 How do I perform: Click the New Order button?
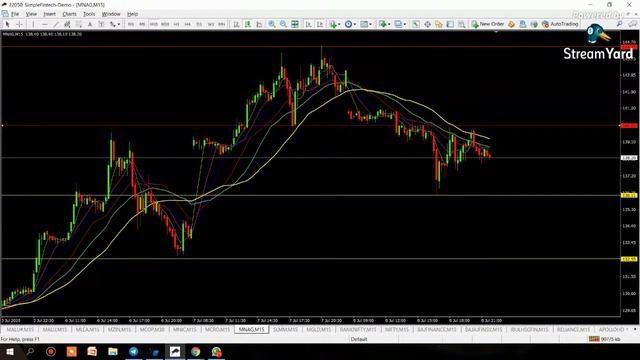coord(487,24)
